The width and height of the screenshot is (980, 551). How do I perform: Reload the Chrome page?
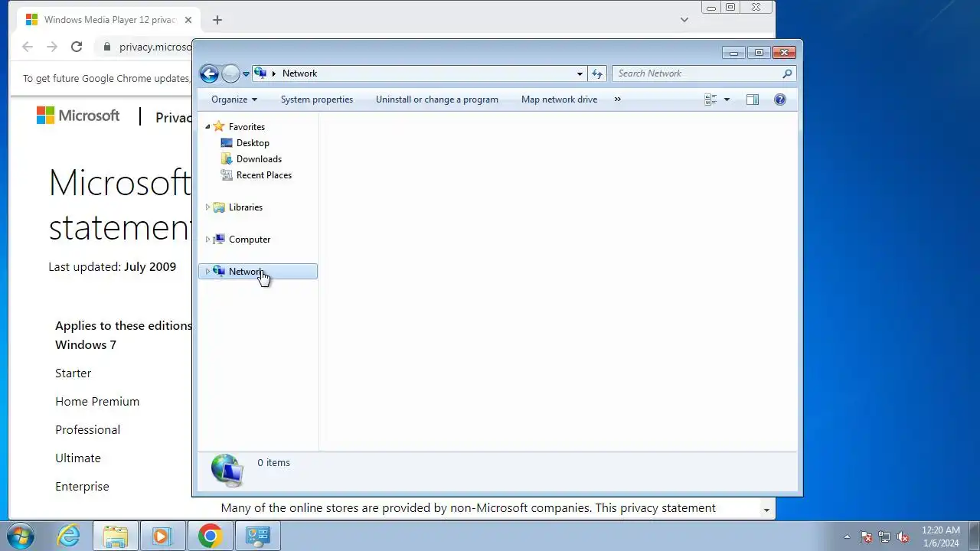coord(77,47)
